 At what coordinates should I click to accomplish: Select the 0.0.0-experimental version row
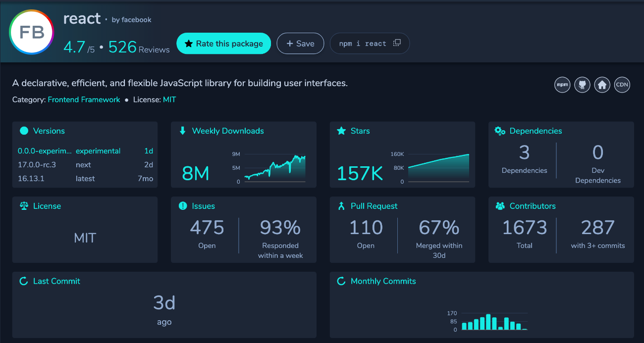85,151
